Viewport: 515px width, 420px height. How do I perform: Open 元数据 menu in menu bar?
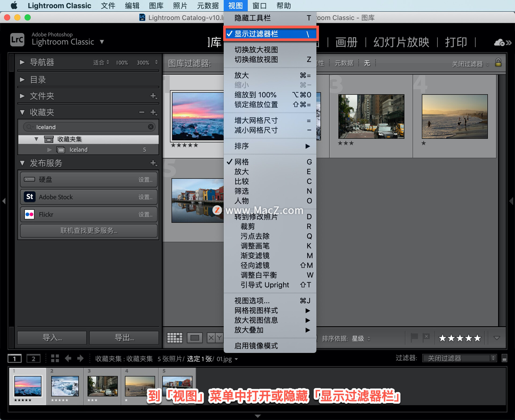click(x=208, y=5)
